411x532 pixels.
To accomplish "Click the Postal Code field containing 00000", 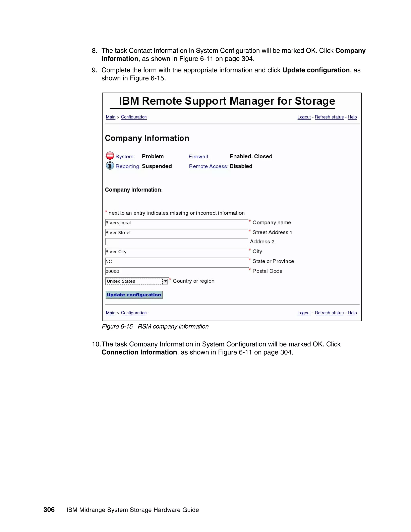I will [x=177, y=271].
